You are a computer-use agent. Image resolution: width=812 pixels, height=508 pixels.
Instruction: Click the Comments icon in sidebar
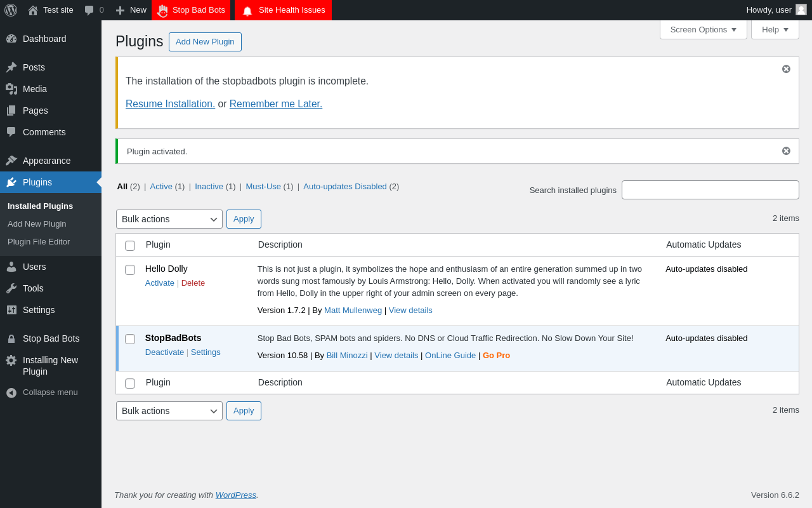[x=11, y=132]
